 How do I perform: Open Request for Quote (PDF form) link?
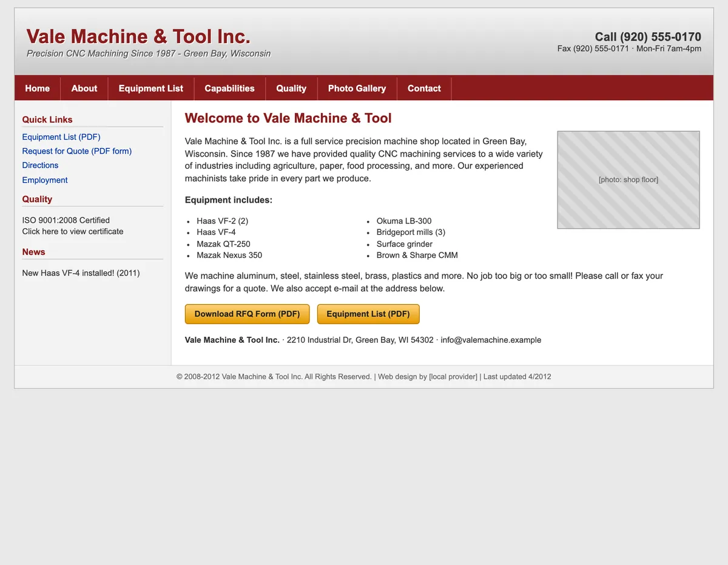(77, 151)
